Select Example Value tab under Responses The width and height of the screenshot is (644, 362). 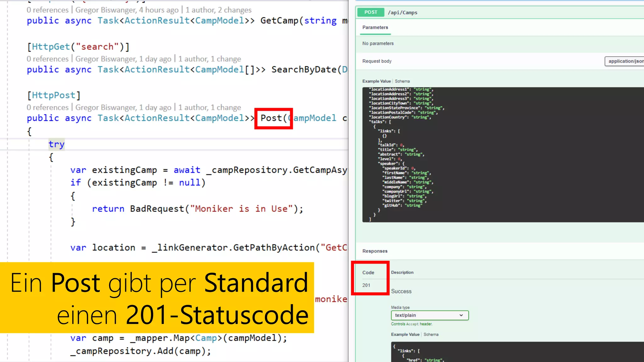click(405, 334)
